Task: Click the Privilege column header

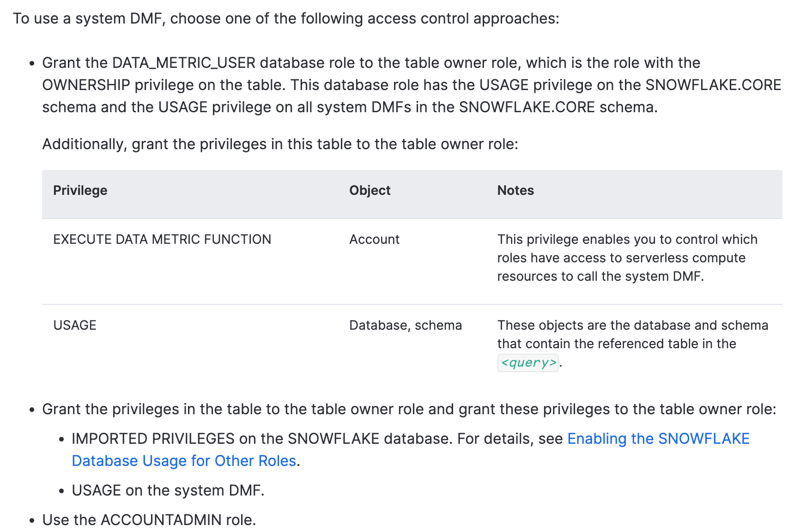Action: click(80, 190)
